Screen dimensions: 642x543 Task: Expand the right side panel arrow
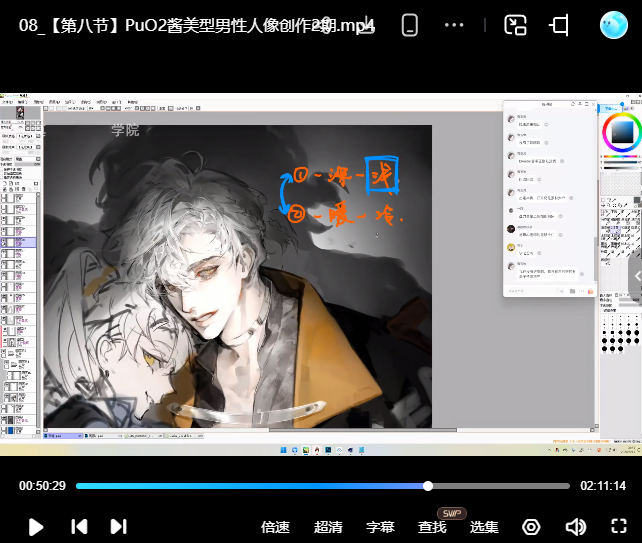pos(635,276)
